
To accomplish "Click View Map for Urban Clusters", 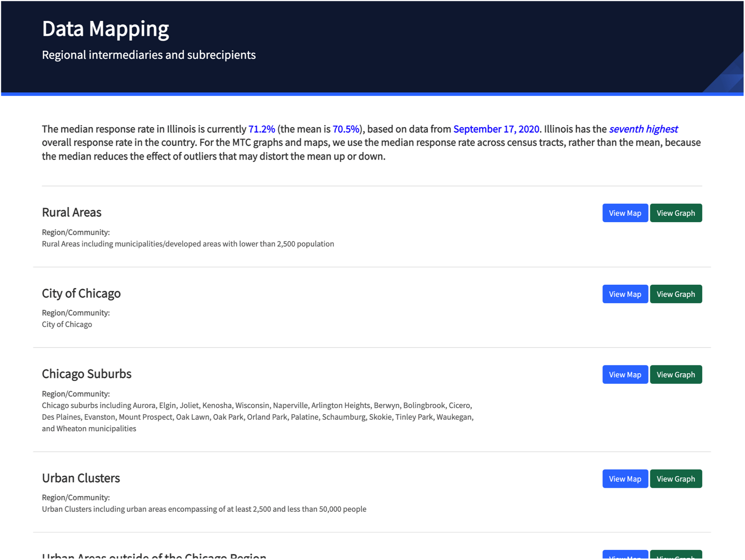I will [x=625, y=478].
